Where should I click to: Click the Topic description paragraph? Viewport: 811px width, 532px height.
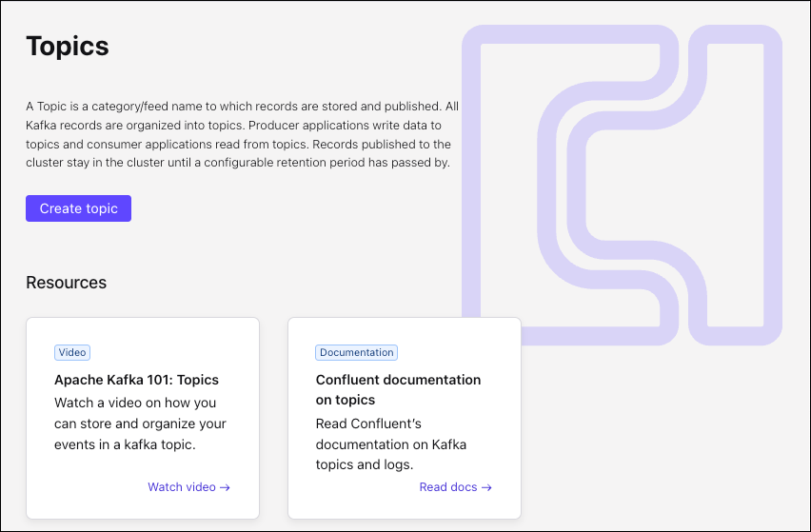point(242,134)
